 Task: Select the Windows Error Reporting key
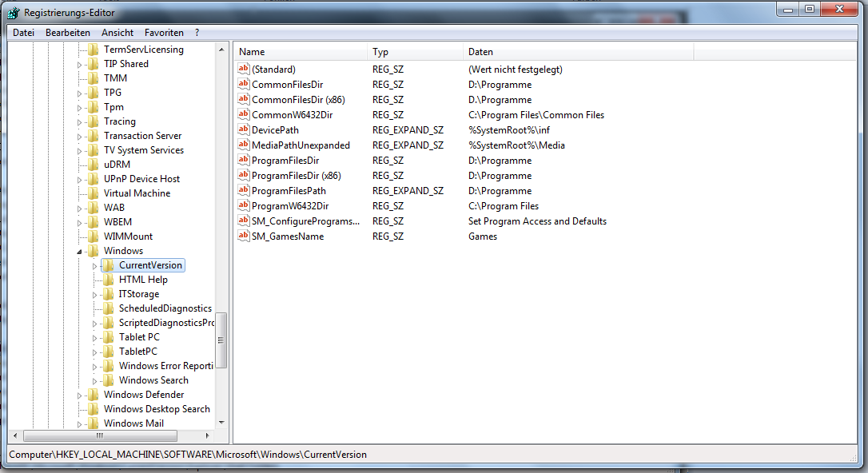click(166, 366)
